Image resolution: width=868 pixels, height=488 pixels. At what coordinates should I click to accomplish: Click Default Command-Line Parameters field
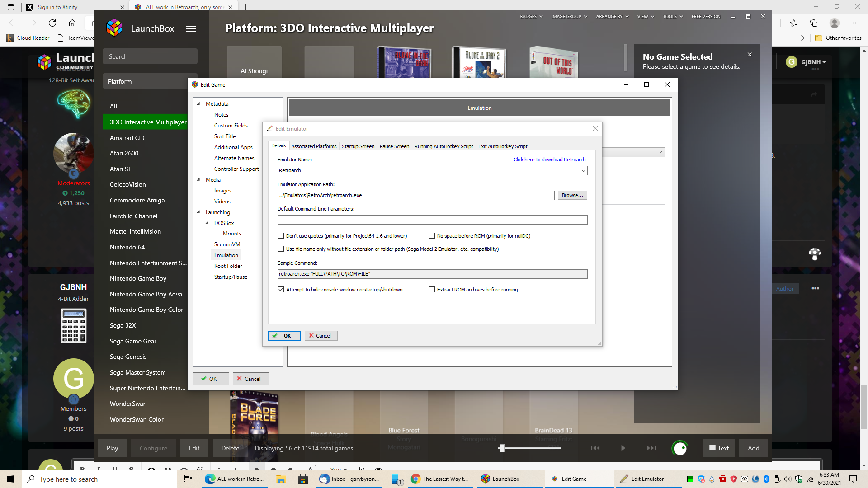[433, 220]
